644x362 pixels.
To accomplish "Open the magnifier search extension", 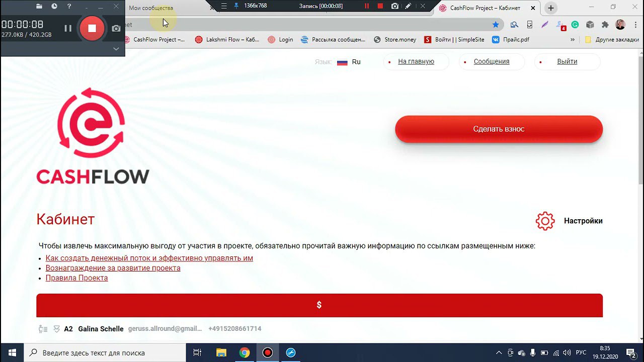I will tap(514, 24).
